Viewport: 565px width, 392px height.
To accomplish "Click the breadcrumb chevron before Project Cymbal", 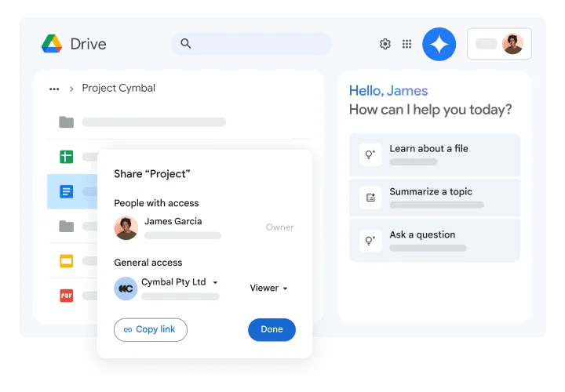I will coord(71,89).
